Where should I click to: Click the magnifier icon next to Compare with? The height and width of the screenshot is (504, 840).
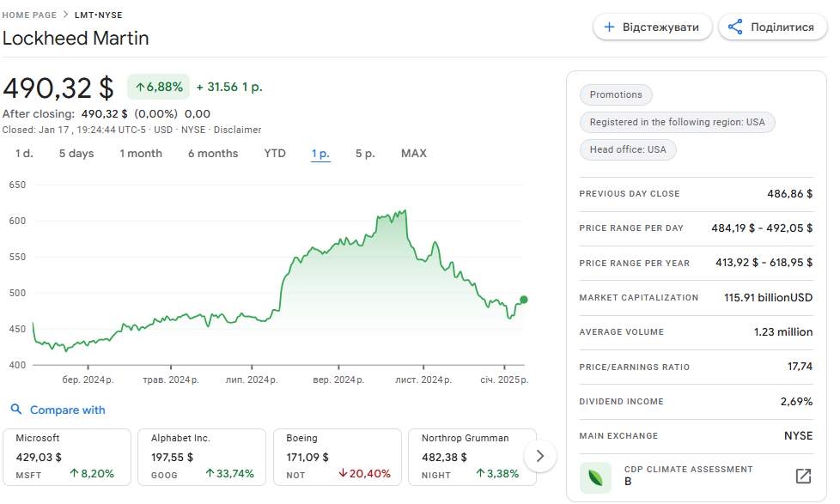16,410
